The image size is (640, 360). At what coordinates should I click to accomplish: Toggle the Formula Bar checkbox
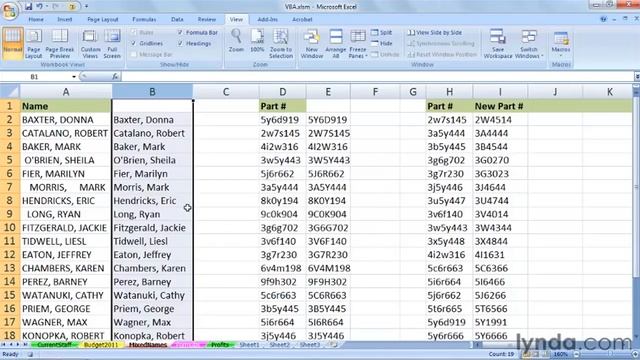point(180,32)
